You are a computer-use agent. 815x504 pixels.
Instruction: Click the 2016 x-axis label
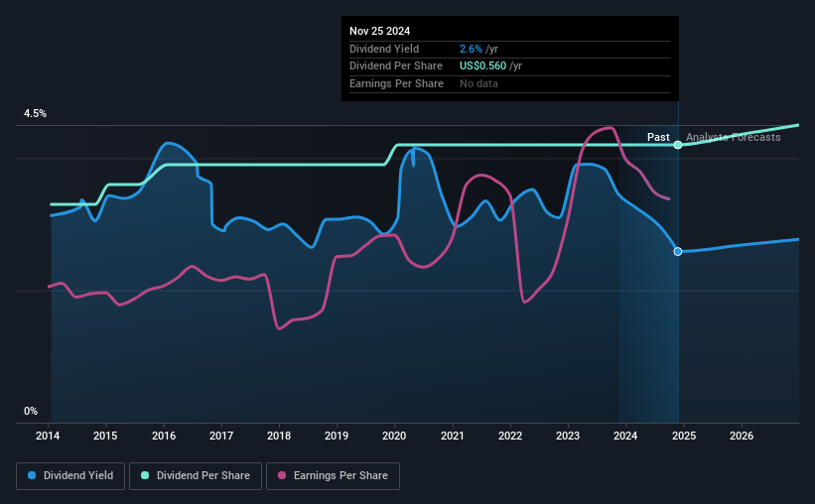pos(164,436)
